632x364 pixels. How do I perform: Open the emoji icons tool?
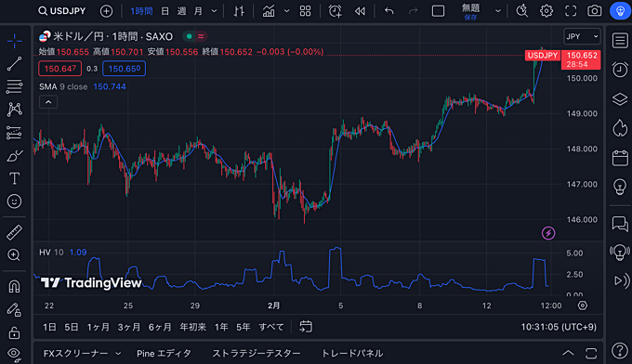tap(15, 201)
